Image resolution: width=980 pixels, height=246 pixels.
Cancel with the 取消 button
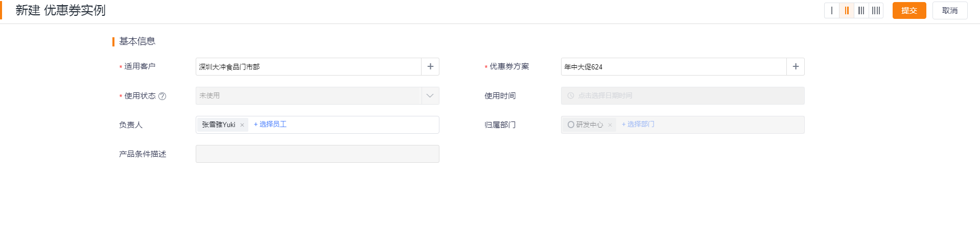[x=950, y=10]
